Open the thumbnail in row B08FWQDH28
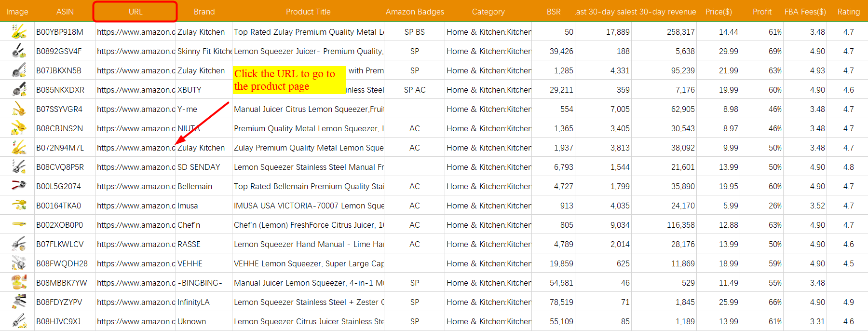The image size is (868, 331). click(x=19, y=263)
